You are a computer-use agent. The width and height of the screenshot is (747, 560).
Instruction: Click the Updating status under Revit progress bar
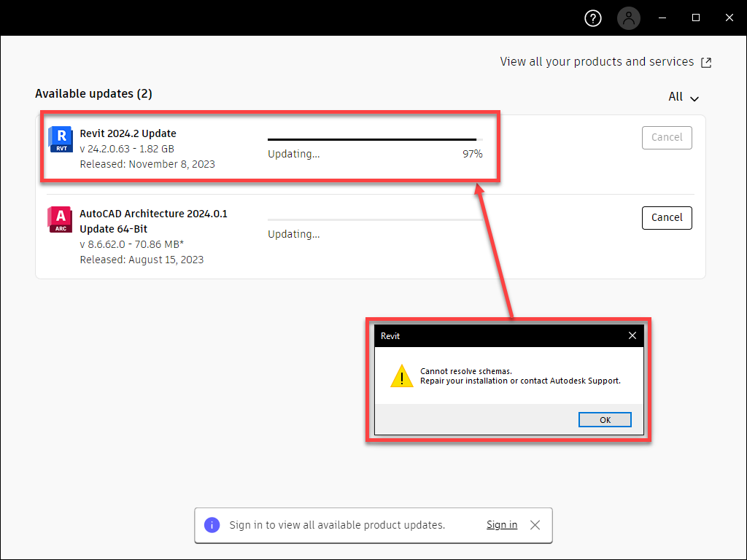(293, 155)
